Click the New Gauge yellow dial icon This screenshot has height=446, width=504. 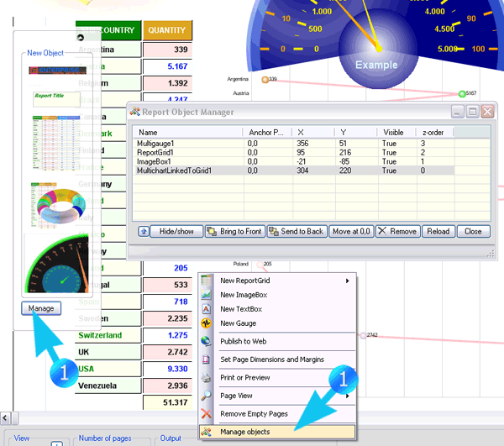coord(206,323)
